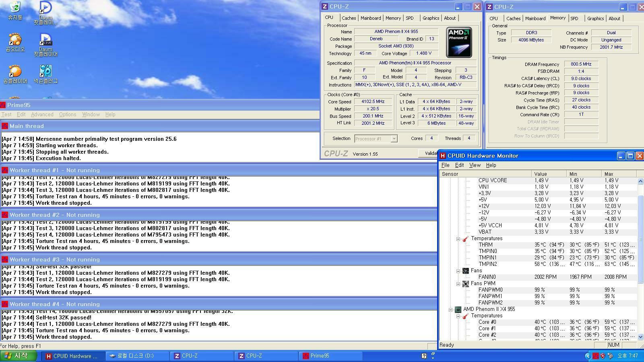644x362 pixels.
Task: Open the File menu in Hardware Monitor
Action: (x=445, y=165)
